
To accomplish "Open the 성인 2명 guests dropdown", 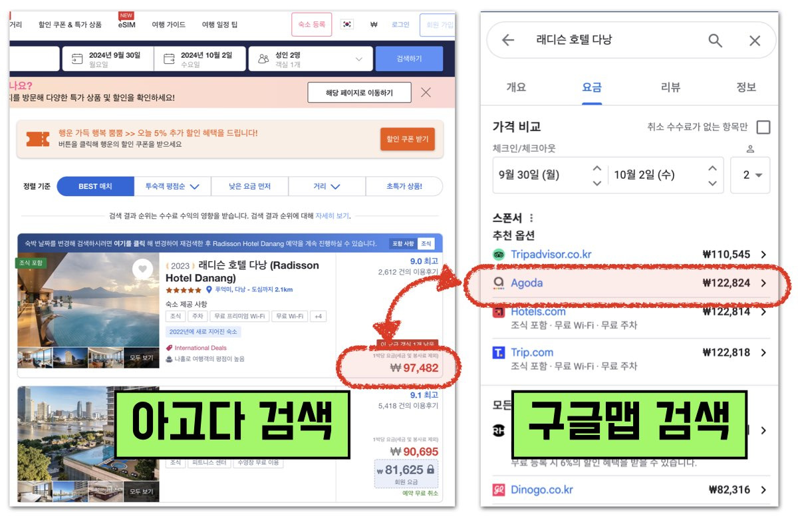I will pyautogui.click(x=311, y=59).
